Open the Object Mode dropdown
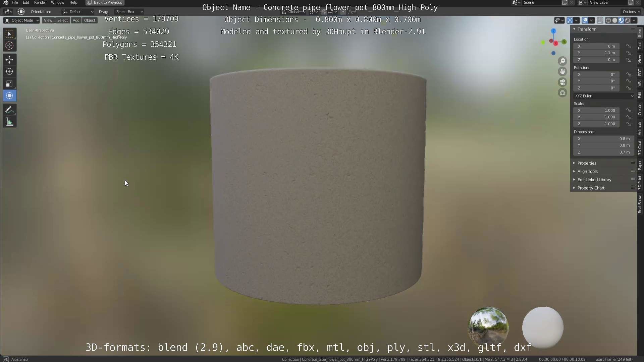Viewport: 644px width, 362px height. tap(21, 20)
